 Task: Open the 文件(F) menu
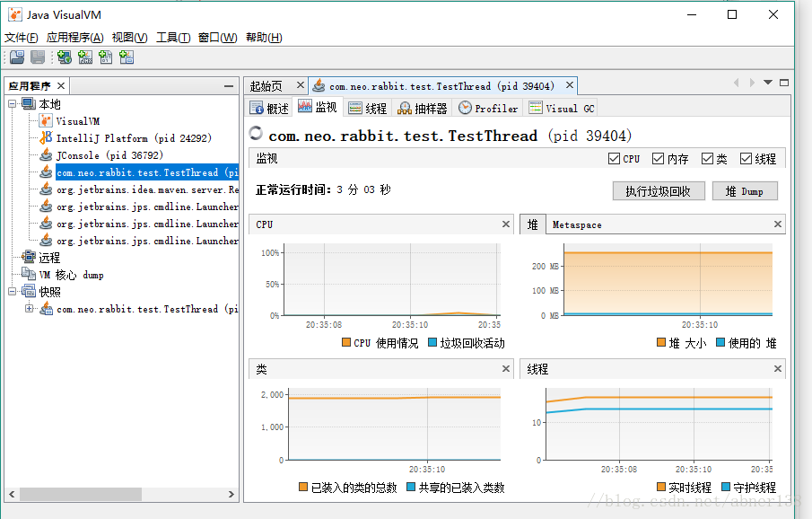(22, 38)
